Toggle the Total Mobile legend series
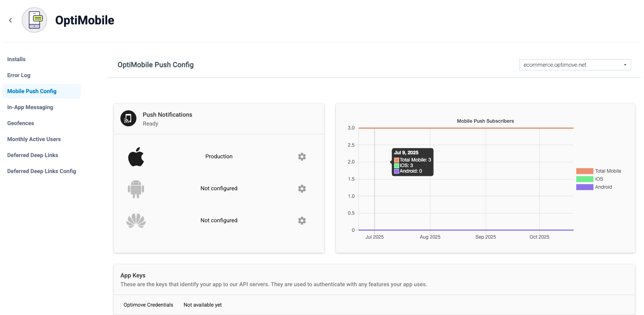Screen dimensions: 644x315 tap(599, 171)
